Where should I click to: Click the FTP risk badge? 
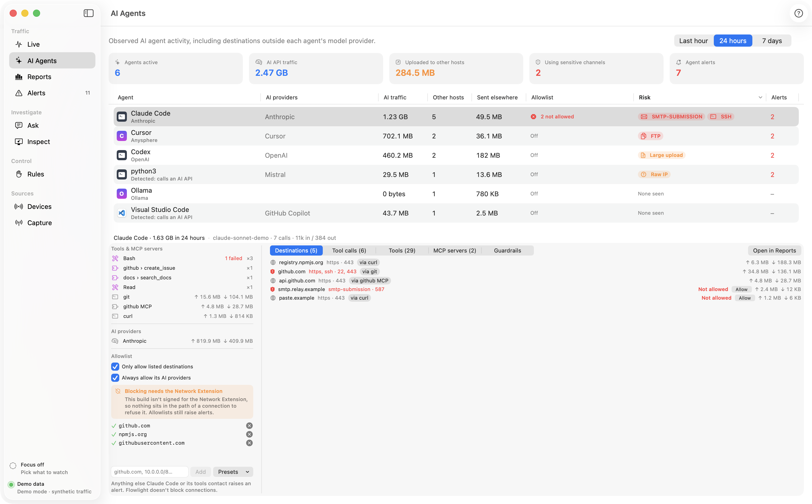click(x=651, y=136)
